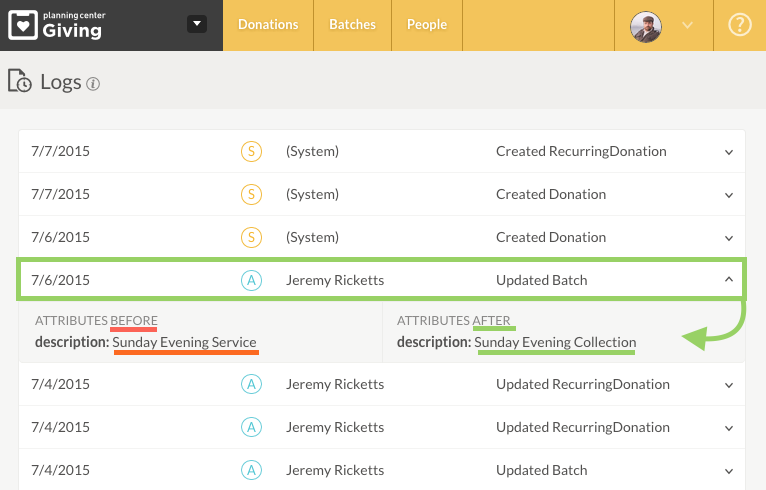
Task: Click the A badge on 7/6/2015 Updated Batch row
Action: tap(251, 280)
